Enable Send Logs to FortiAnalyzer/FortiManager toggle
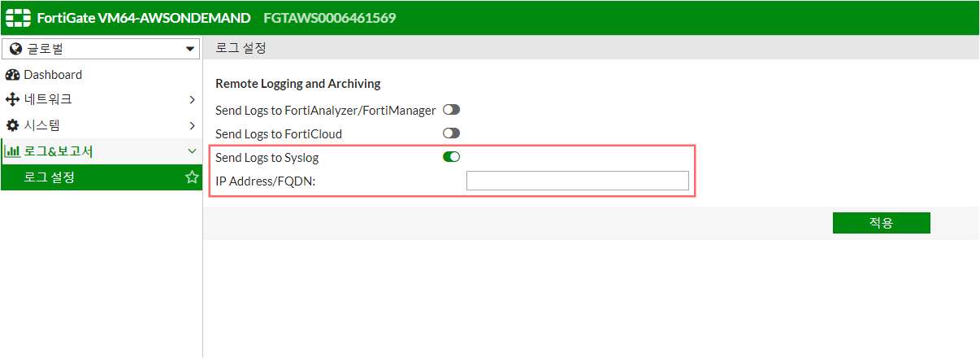980x358 pixels. 451,110
